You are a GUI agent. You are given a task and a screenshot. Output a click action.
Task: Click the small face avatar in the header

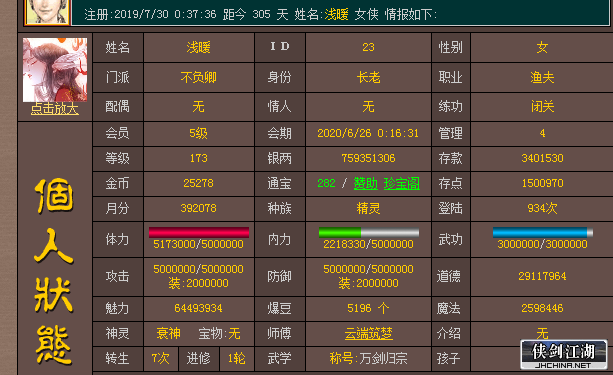coord(47,12)
